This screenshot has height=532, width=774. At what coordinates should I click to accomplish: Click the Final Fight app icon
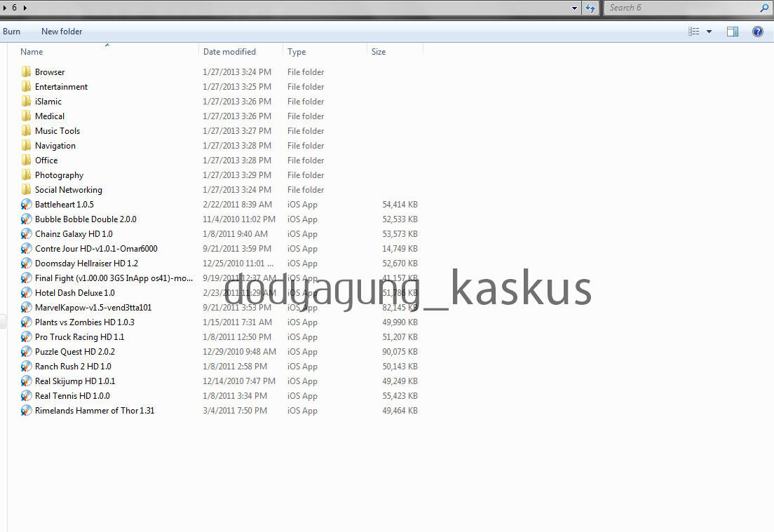(x=26, y=278)
